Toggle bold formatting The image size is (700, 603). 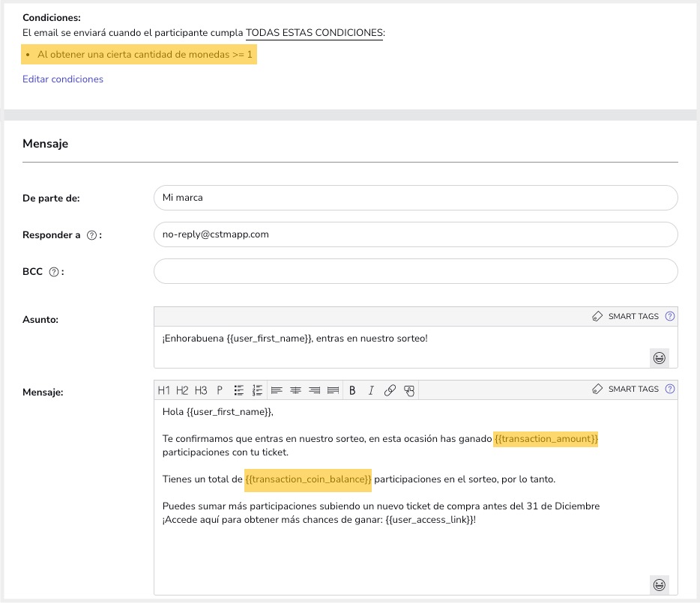[352, 390]
